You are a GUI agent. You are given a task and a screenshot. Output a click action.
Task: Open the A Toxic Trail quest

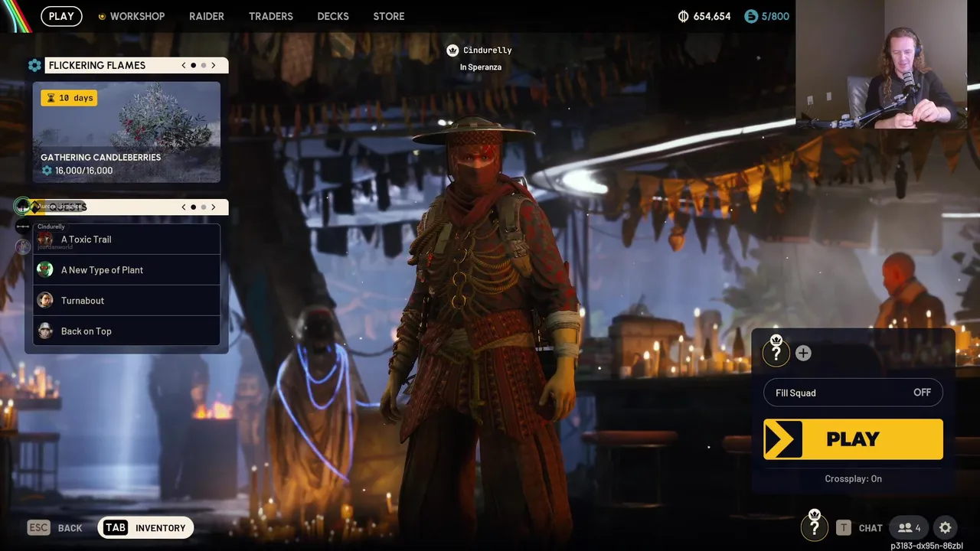pyautogui.click(x=126, y=240)
